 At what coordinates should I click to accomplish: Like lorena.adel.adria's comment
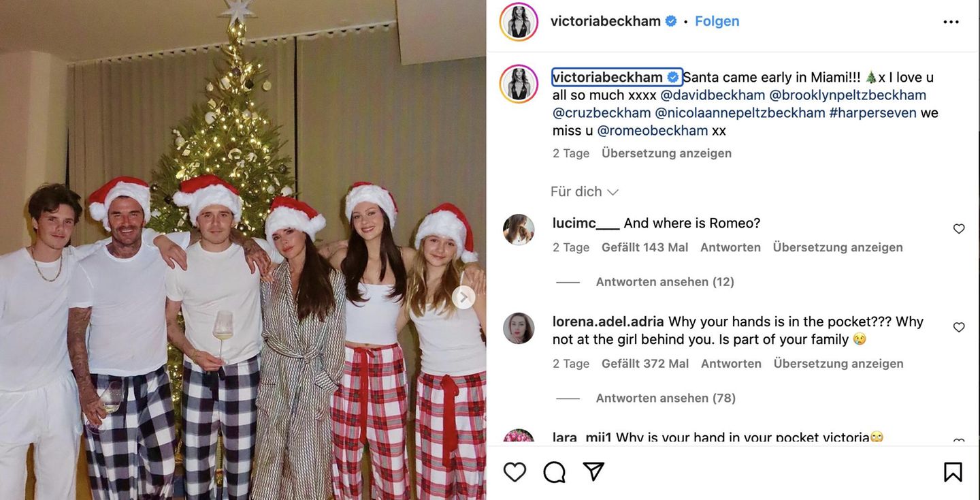(959, 327)
